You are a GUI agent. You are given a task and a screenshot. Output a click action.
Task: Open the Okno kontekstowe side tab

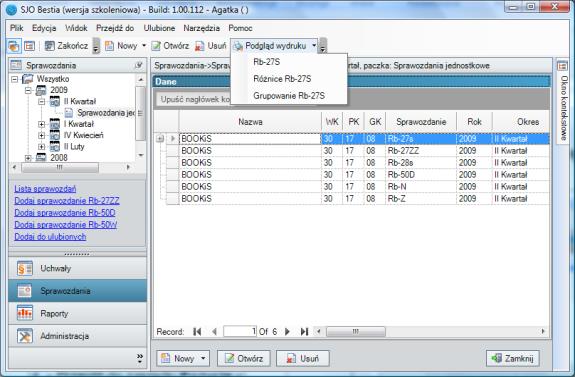point(563,101)
